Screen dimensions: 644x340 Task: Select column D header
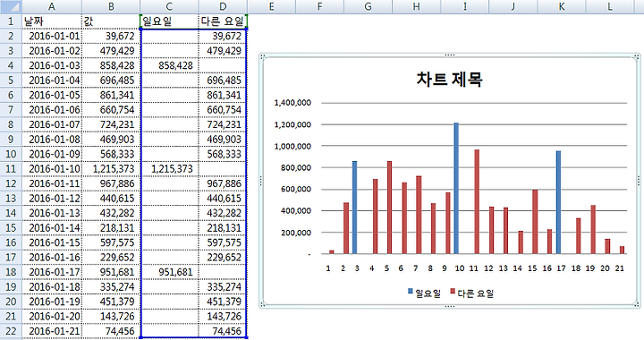click(223, 6)
